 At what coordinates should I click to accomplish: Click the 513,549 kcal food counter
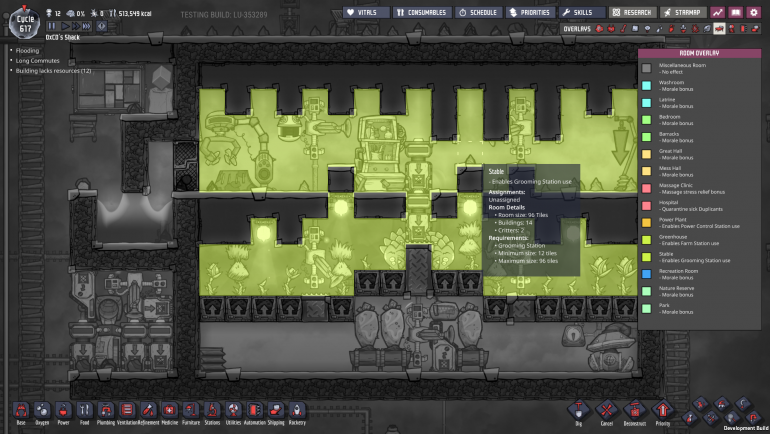pyautogui.click(x=130, y=13)
